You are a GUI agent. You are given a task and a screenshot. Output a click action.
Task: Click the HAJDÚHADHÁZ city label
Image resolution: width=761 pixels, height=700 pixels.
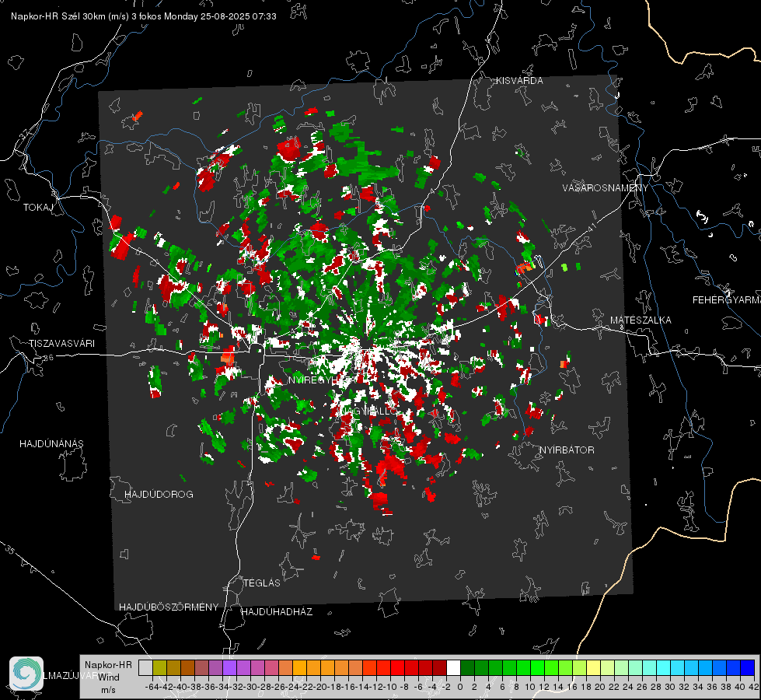[x=277, y=612]
